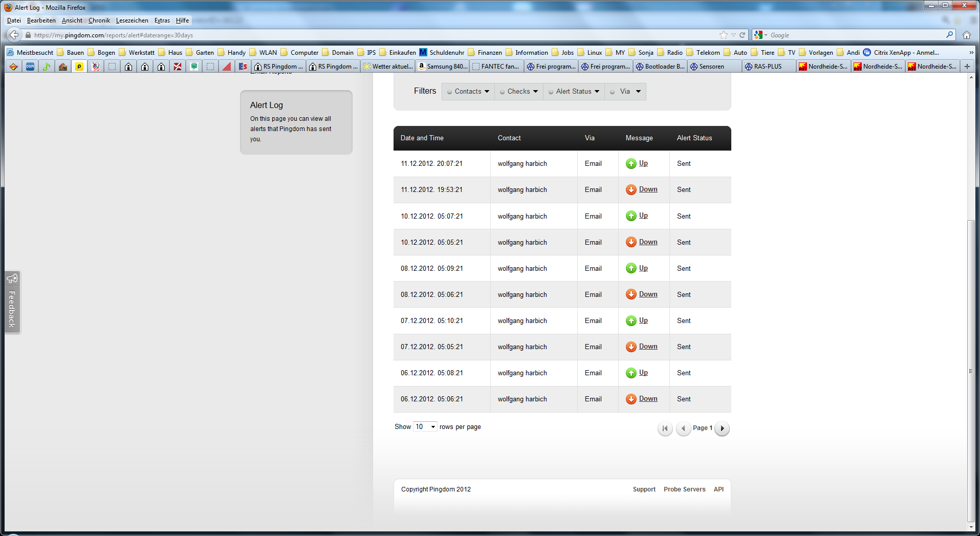This screenshot has height=536, width=980.
Task: Switch to the Sensoren tab
Action: (x=714, y=67)
